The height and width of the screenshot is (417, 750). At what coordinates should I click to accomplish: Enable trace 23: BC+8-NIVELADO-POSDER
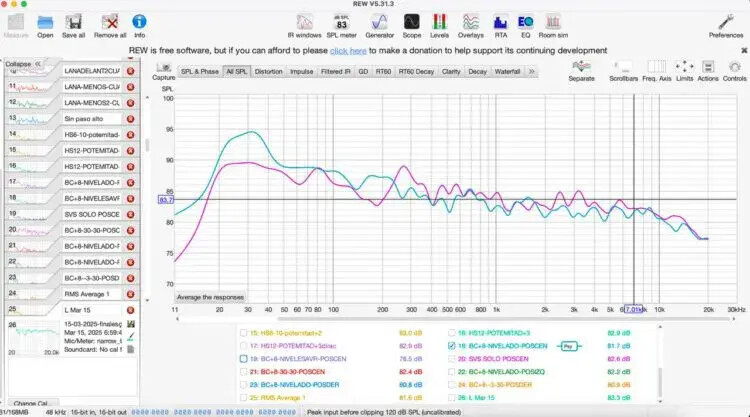coord(243,384)
